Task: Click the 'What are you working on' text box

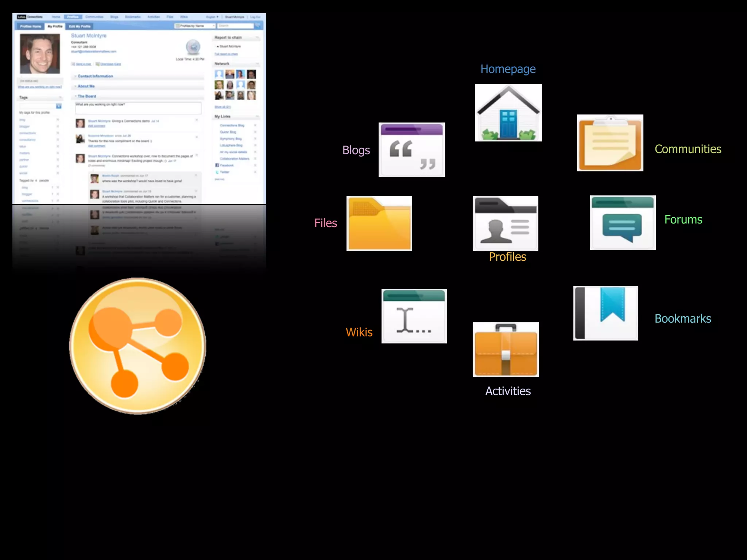Action: coord(138,108)
